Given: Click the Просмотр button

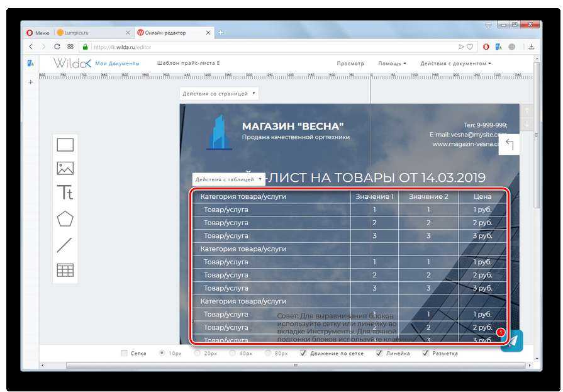Looking at the screenshot, I should [x=350, y=64].
